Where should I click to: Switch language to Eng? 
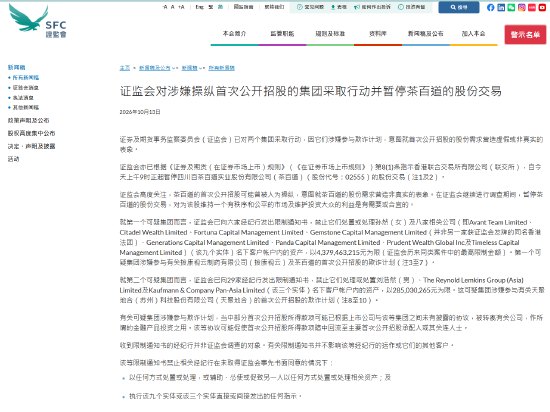[x=200, y=7]
